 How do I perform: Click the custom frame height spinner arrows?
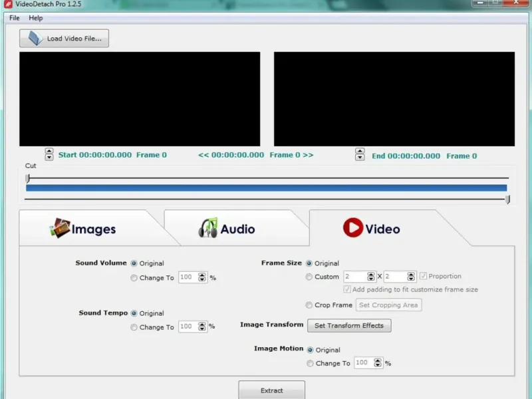pyautogui.click(x=411, y=277)
